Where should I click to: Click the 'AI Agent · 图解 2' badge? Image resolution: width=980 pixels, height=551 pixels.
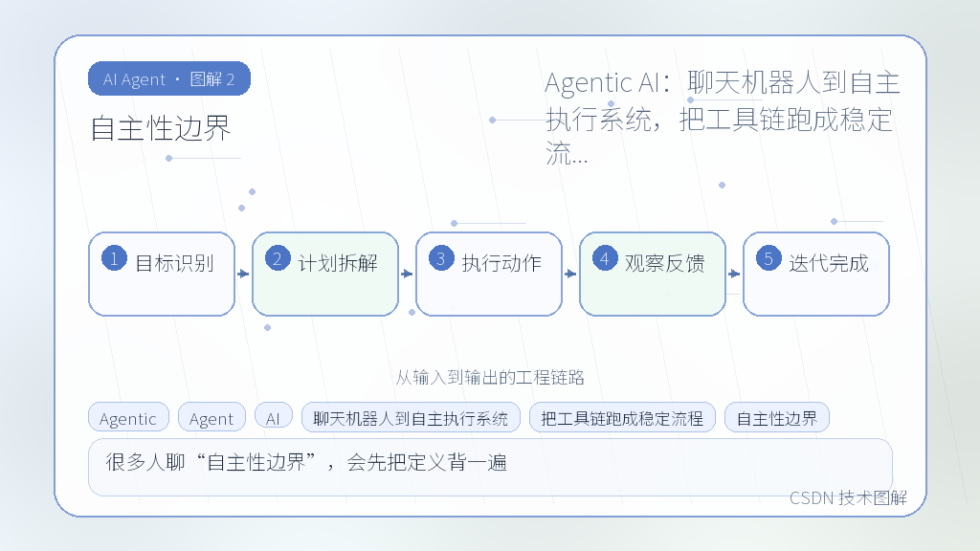pyautogui.click(x=169, y=78)
